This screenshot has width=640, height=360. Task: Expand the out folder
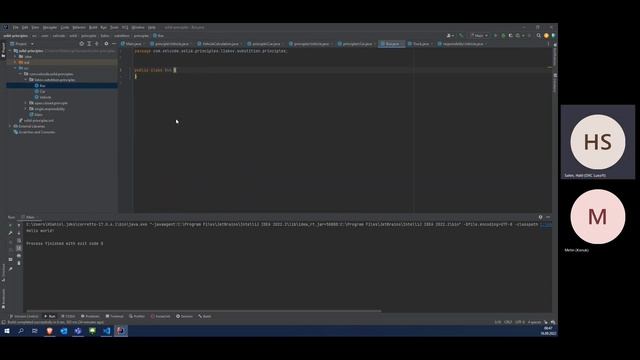click(x=16, y=62)
